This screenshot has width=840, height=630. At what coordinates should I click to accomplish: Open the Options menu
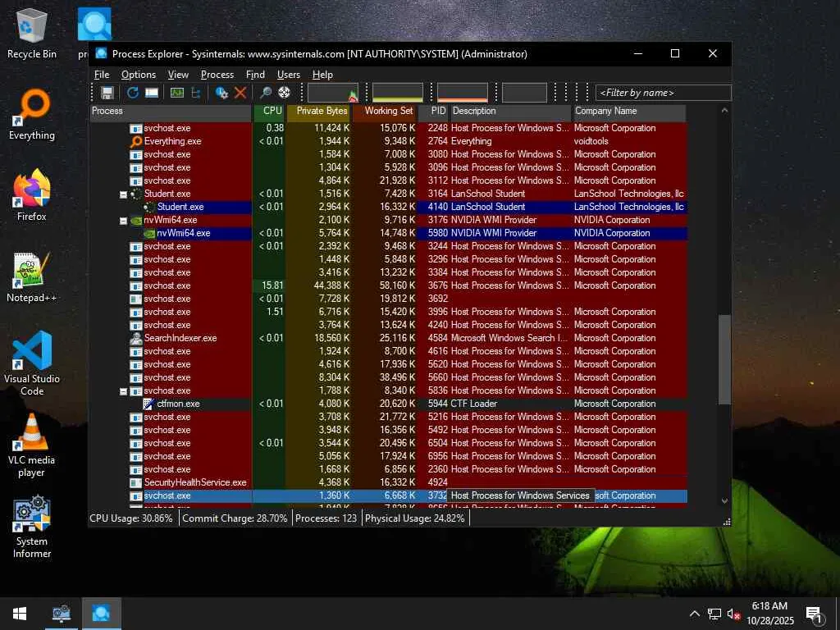(138, 75)
